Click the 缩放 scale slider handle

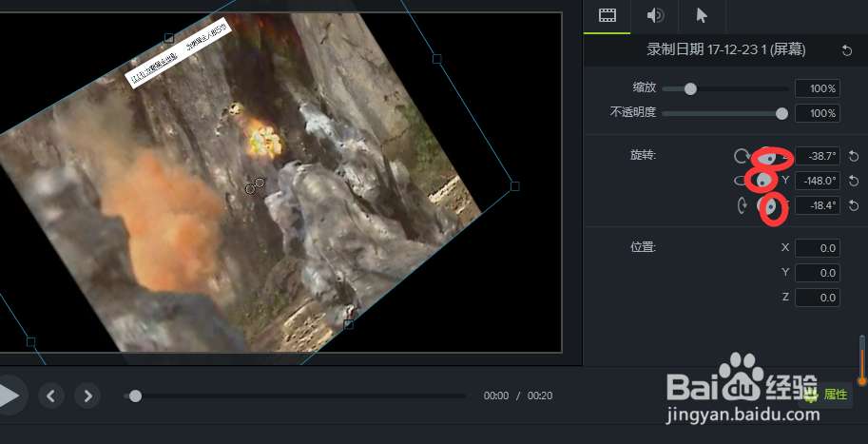(690, 88)
